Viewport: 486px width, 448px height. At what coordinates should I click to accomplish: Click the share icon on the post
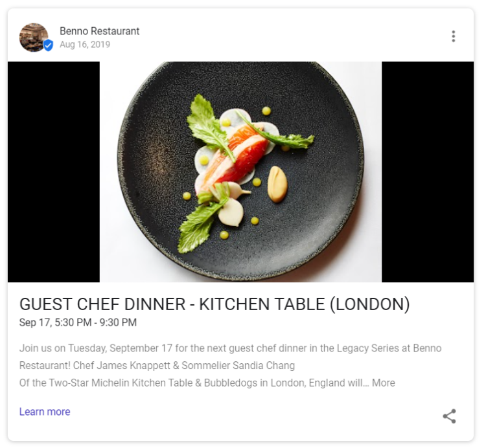pos(449,416)
